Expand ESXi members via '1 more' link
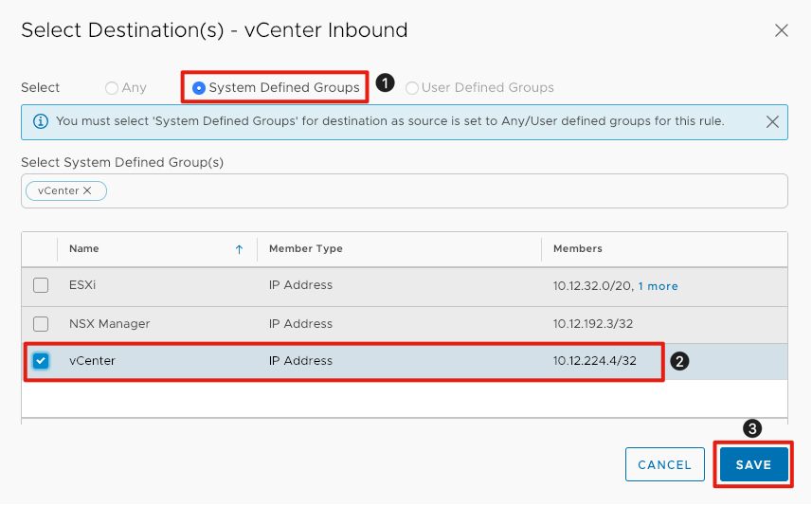This screenshot has width=812, height=506. point(658,286)
